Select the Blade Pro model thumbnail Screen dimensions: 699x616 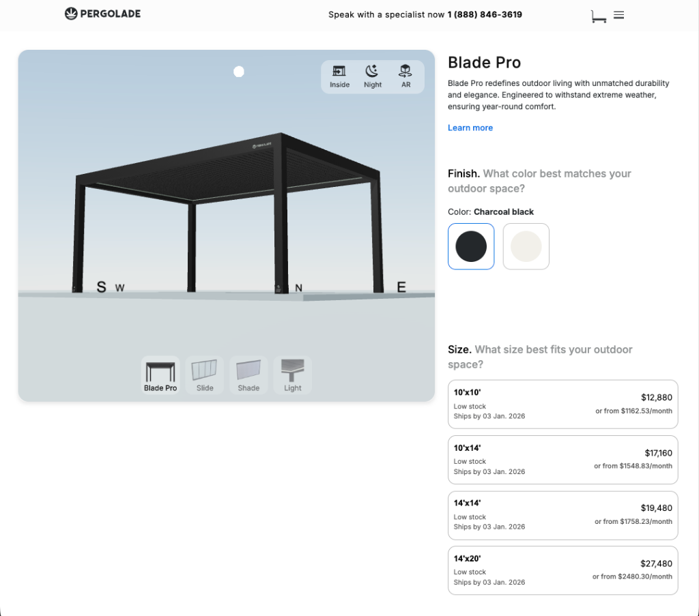tap(160, 375)
